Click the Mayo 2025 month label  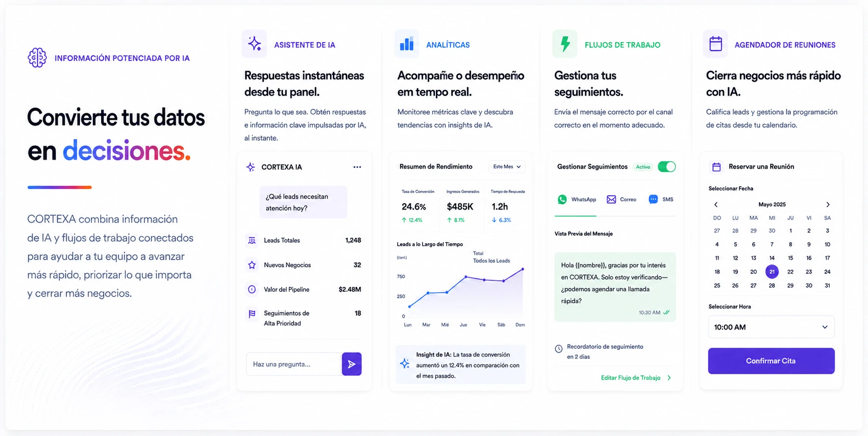(772, 205)
